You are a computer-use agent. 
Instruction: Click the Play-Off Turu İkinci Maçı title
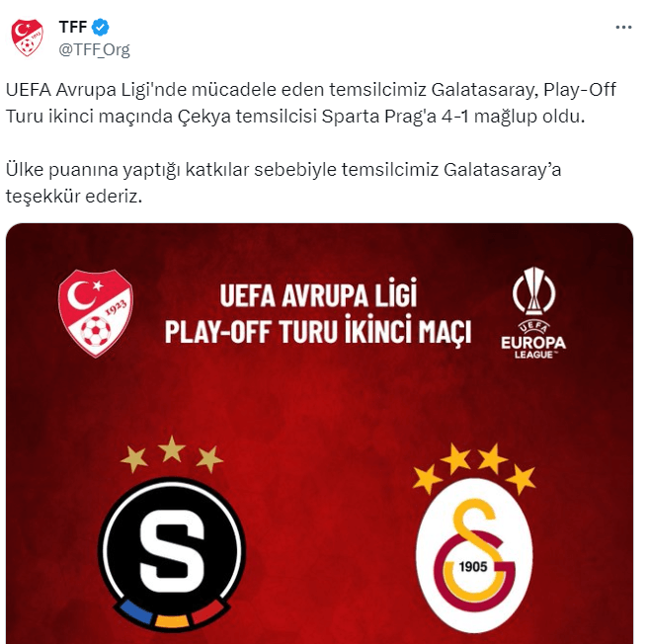(x=318, y=331)
